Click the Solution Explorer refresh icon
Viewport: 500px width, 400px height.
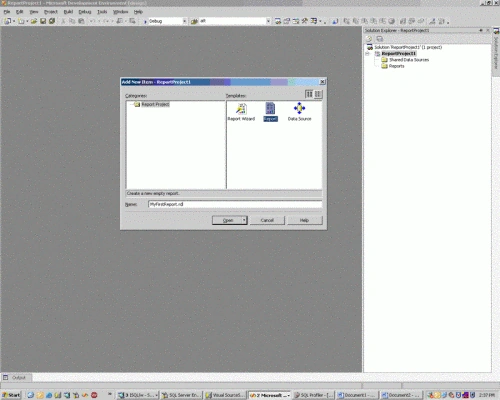pos(369,39)
